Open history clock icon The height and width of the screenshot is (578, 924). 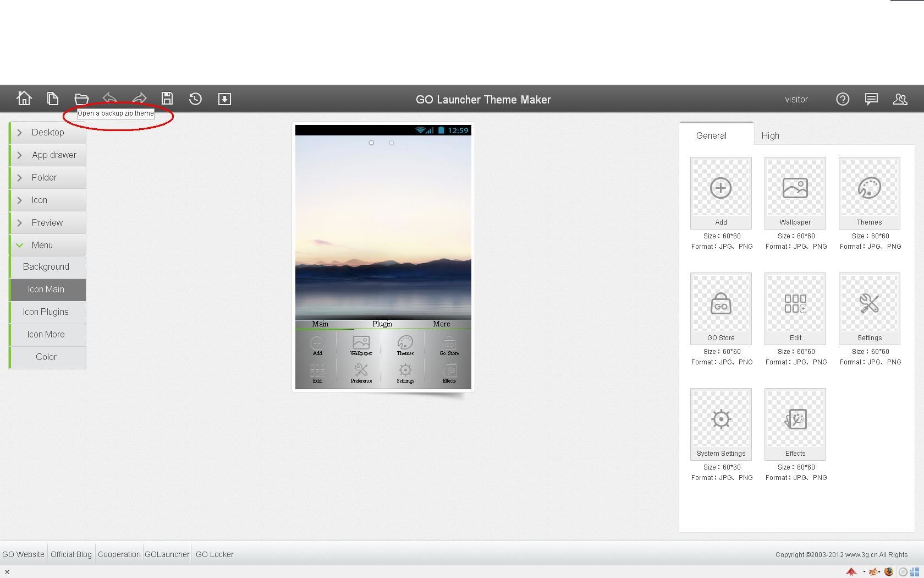195,99
